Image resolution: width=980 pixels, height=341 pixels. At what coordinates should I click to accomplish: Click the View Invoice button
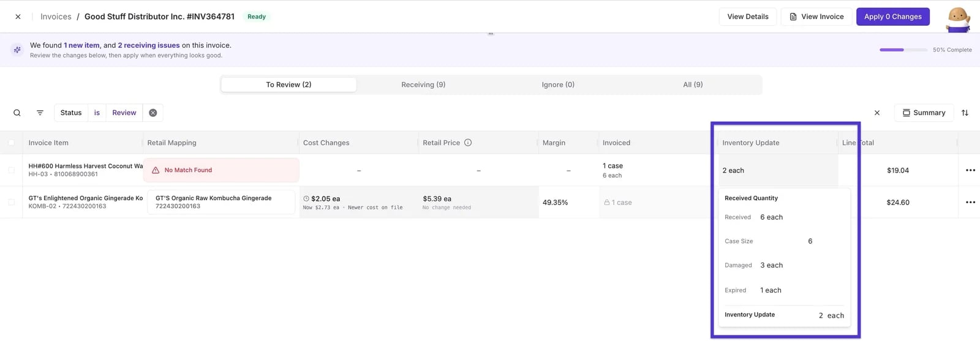[x=816, y=17]
